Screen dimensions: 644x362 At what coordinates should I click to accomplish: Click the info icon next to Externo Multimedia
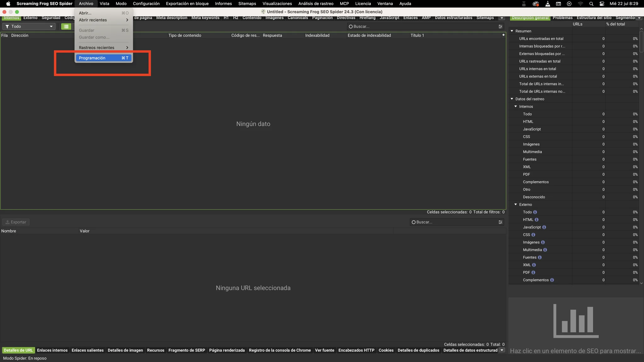pos(545,250)
